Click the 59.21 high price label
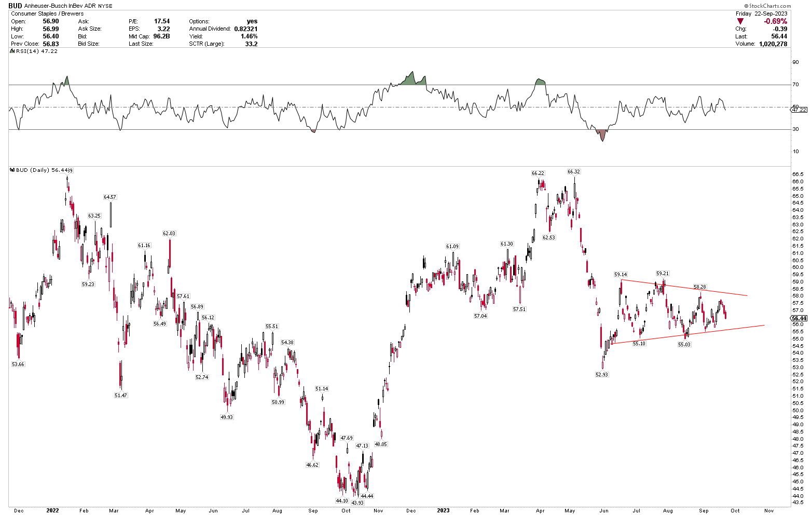The image size is (812, 515). tap(663, 273)
